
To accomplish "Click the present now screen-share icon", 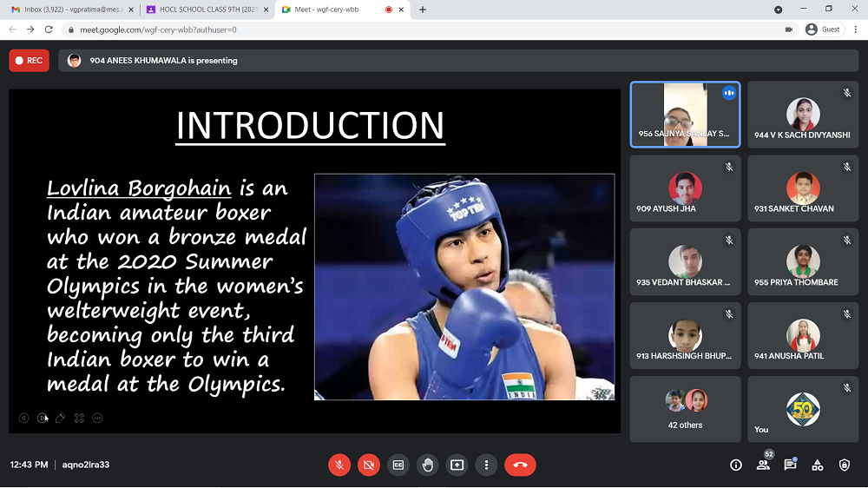I will point(457,465).
